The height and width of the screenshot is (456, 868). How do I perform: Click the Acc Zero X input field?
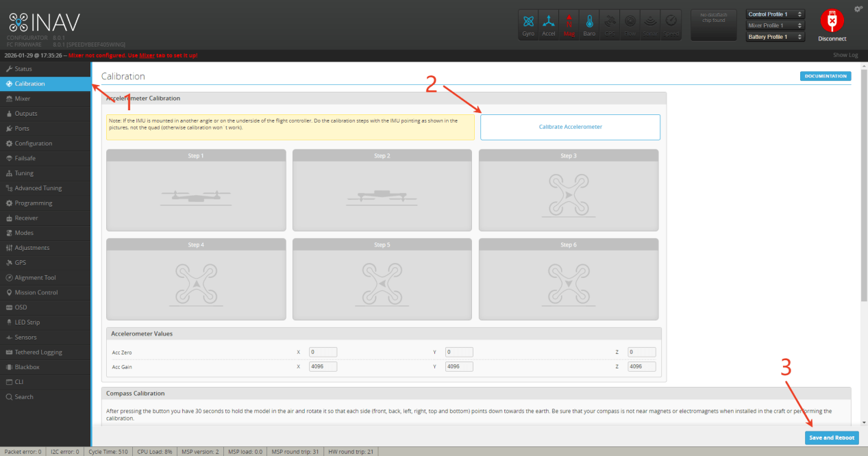pos(323,352)
